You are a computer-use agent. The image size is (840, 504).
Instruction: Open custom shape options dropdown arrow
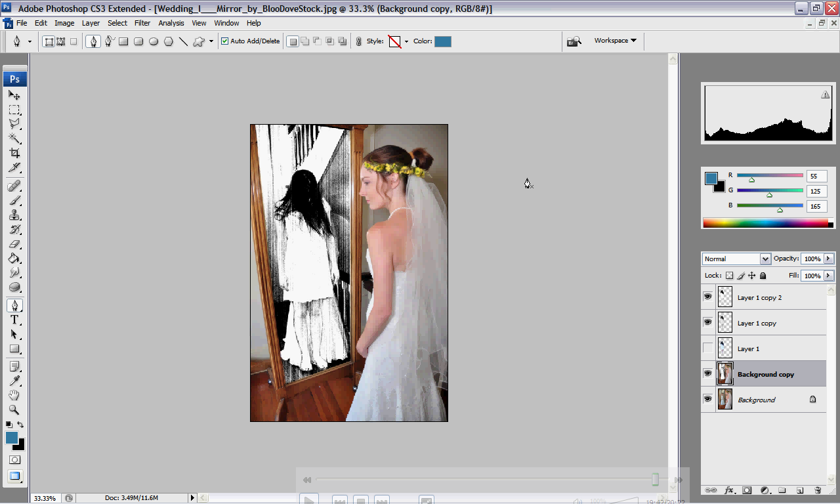(x=211, y=41)
